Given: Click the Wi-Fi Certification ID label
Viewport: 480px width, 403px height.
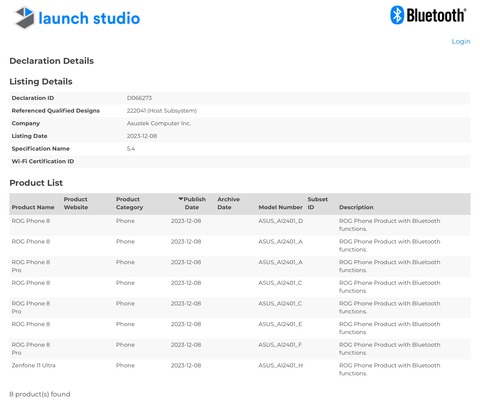Looking at the screenshot, I should pos(43,161).
